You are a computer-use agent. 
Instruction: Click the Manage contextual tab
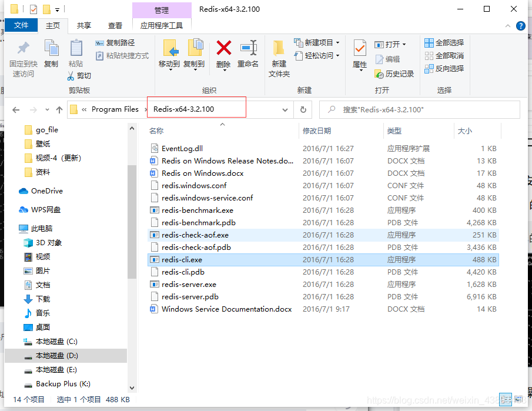tap(162, 10)
